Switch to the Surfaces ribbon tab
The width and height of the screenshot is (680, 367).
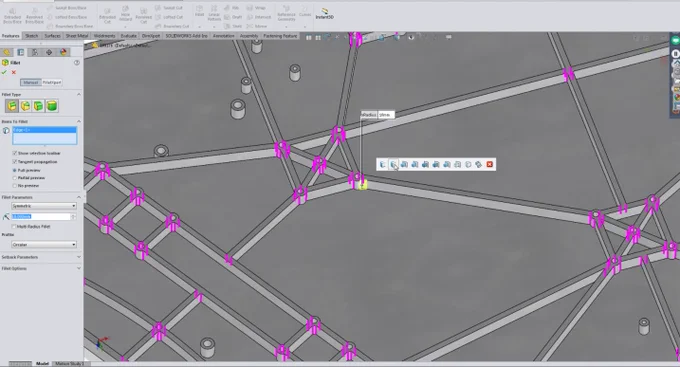click(x=52, y=36)
